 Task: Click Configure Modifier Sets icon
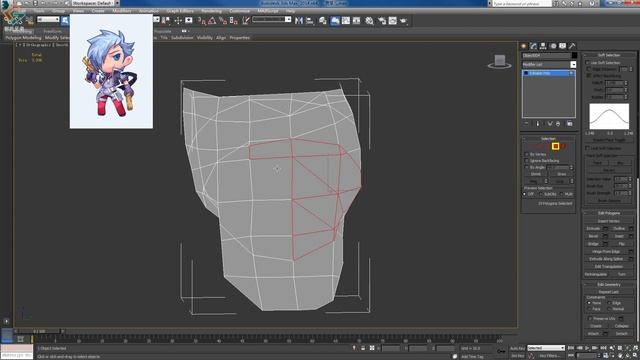coord(570,124)
